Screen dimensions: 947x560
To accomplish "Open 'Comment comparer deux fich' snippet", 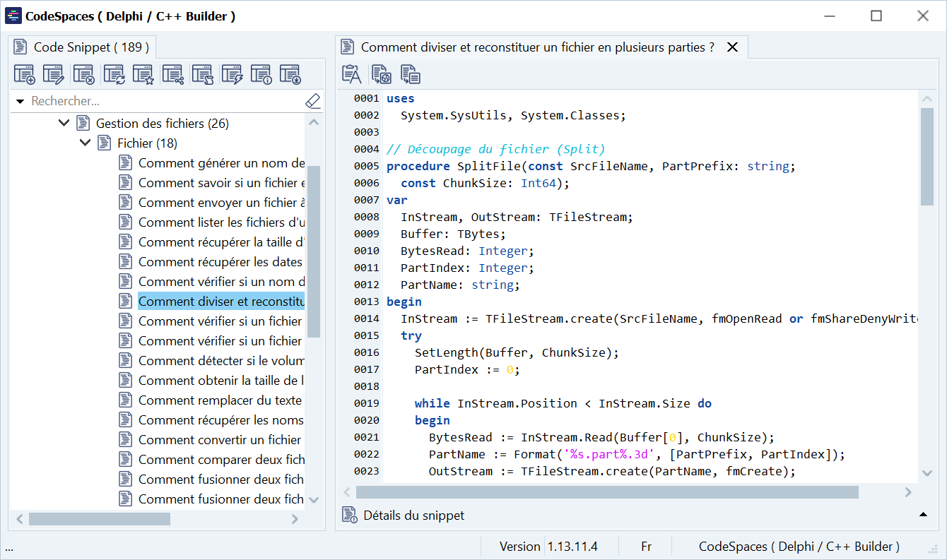I will pos(221,460).
